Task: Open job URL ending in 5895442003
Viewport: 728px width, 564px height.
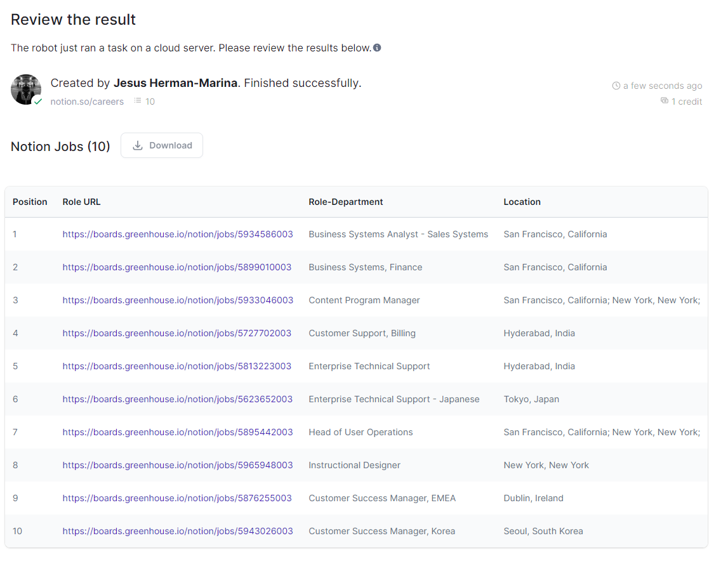Action: pos(178,432)
